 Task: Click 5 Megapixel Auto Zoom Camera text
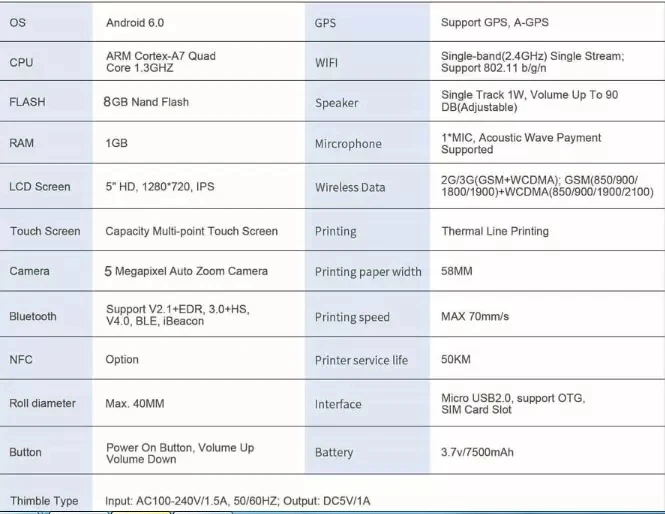(x=186, y=271)
